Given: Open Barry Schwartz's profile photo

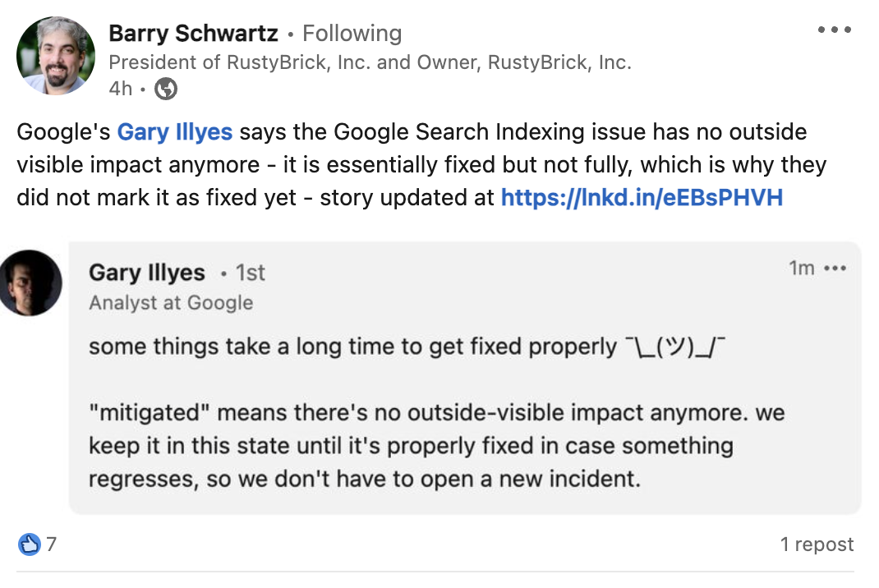Looking at the screenshot, I should (x=57, y=55).
